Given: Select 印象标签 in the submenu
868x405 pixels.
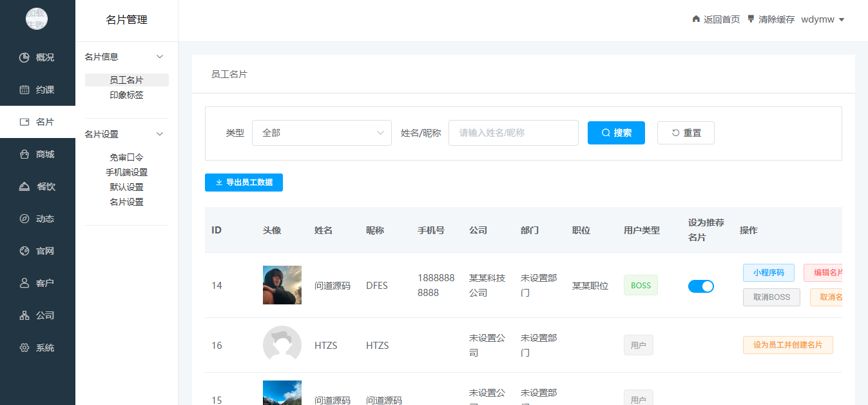Looking at the screenshot, I should (126, 95).
